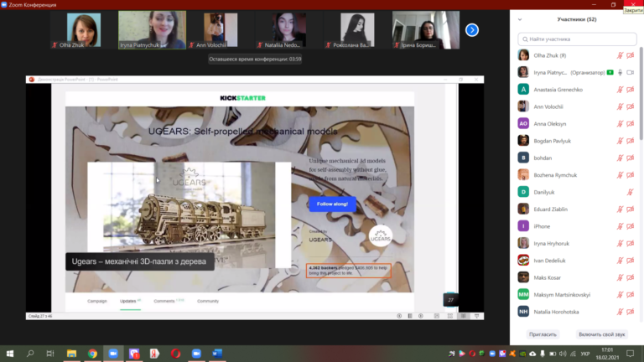The width and height of the screenshot is (644, 362).
Task: Open Microsoft Word from the taskbar
Action: pyautogui.click(x=217, y=354)
